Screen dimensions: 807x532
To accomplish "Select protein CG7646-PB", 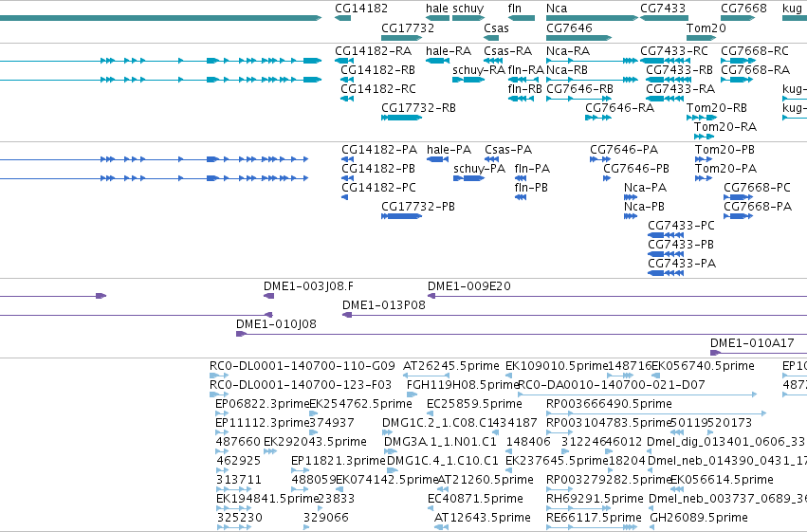I will [x=636, y=169].
